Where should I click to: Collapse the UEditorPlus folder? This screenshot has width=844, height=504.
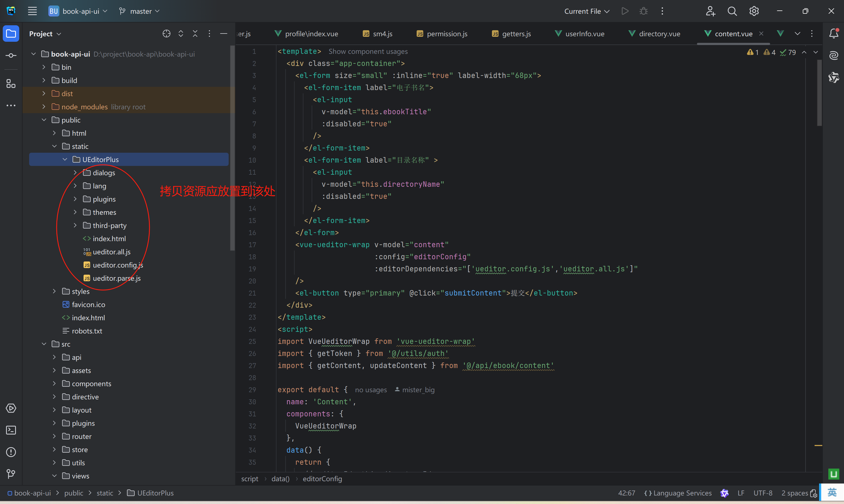[65, 160]
